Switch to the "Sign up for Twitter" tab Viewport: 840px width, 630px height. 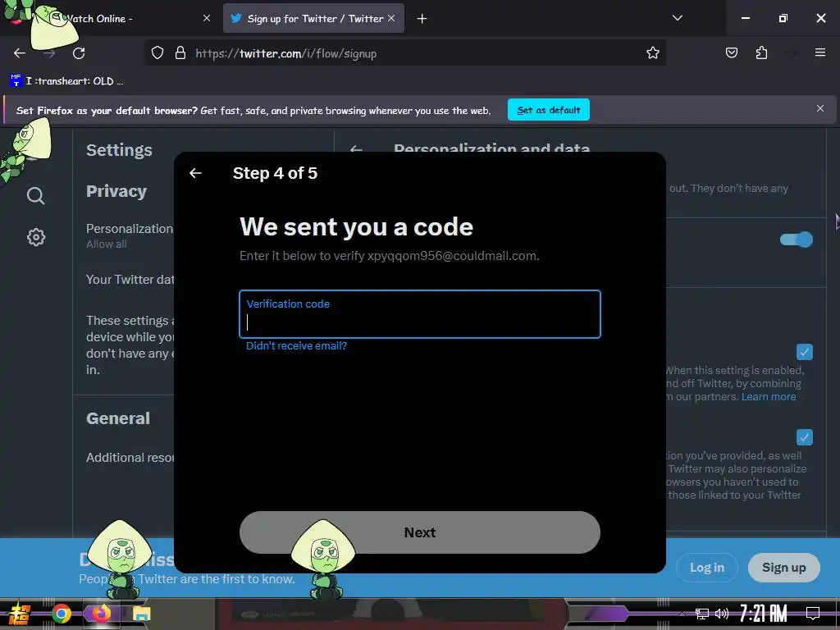(x=314, y=19)
